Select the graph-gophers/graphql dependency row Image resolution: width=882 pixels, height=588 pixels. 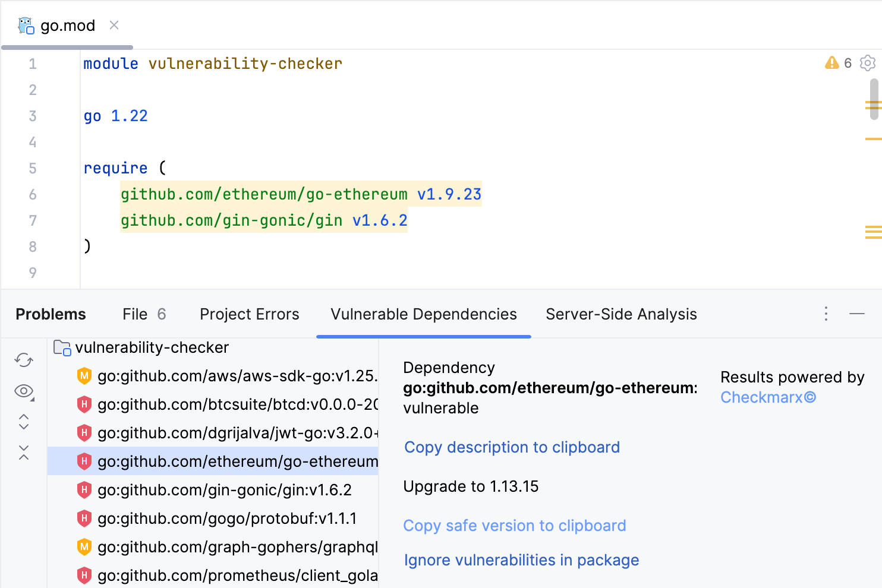tap(213, 547)
